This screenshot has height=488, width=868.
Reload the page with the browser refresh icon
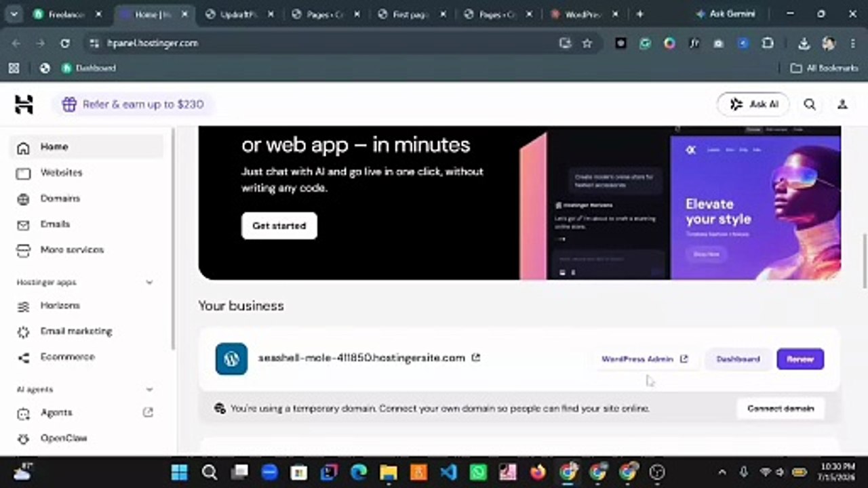[65, 43]
